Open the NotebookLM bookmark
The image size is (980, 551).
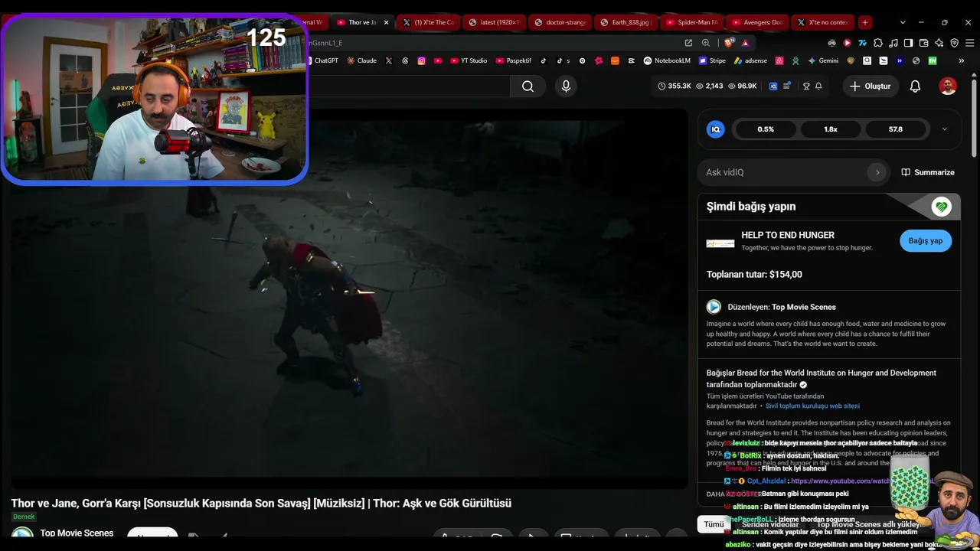click(x=667, y=60)
